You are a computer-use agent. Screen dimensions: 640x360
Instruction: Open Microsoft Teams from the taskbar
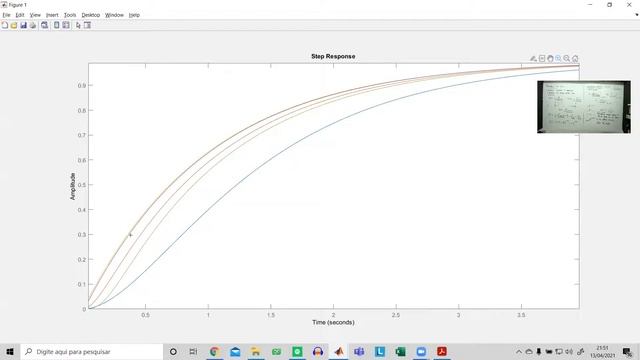click(359, 351)
